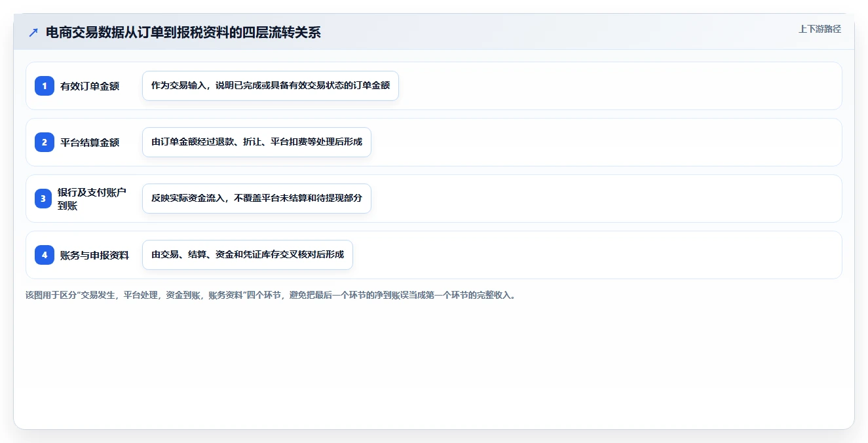
Task: Click the description starting 作为交易输入
Action: 271,86
